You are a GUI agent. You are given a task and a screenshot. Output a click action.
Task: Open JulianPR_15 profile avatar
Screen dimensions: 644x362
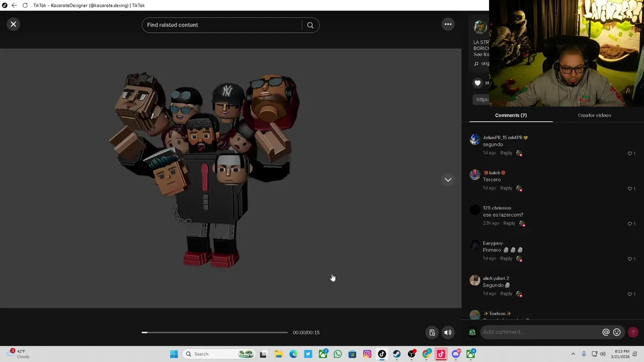pyautogui.click(x=475, y=140)
